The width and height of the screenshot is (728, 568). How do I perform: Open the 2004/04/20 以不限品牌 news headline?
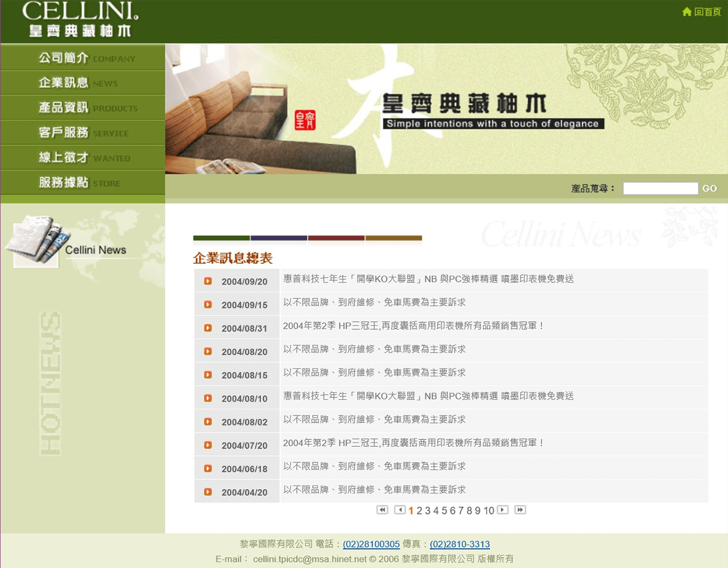(x=374, y=490)
